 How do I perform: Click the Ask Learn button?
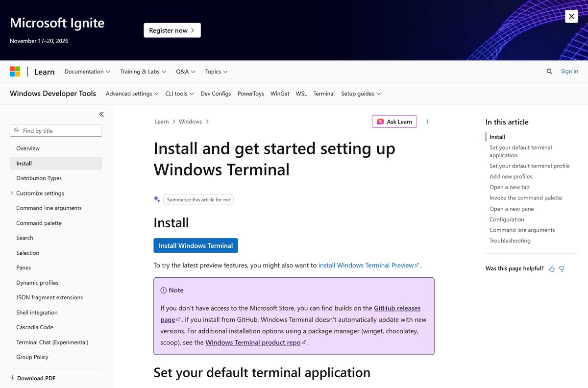[394, 121]
